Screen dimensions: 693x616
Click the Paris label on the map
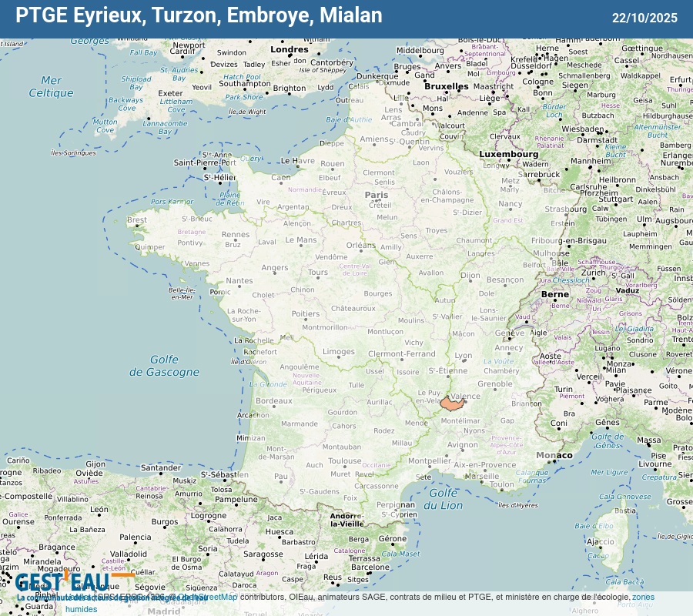click(377, 195)
